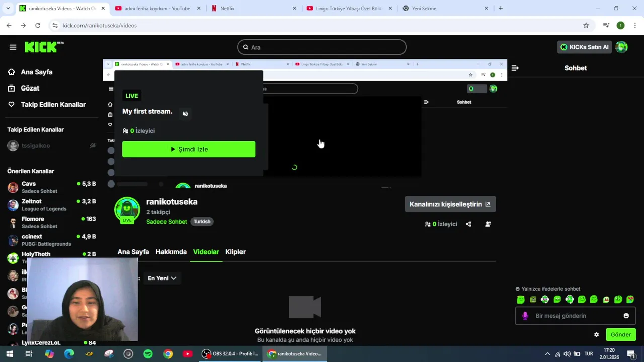The width and height of the screenshot is (644, 362).
Task: Open Spotify from taskbar
Action: point(148,354)
